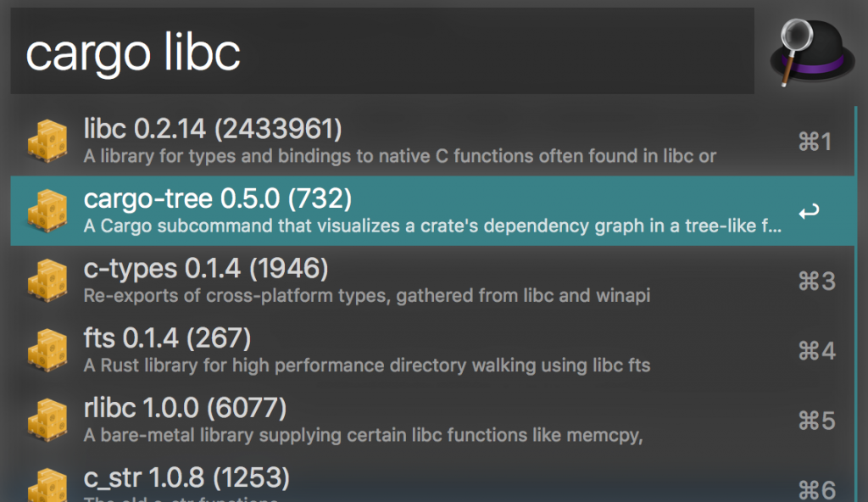
Task: Pick the fts 0.1.4 (267) result
Action: 167,338
